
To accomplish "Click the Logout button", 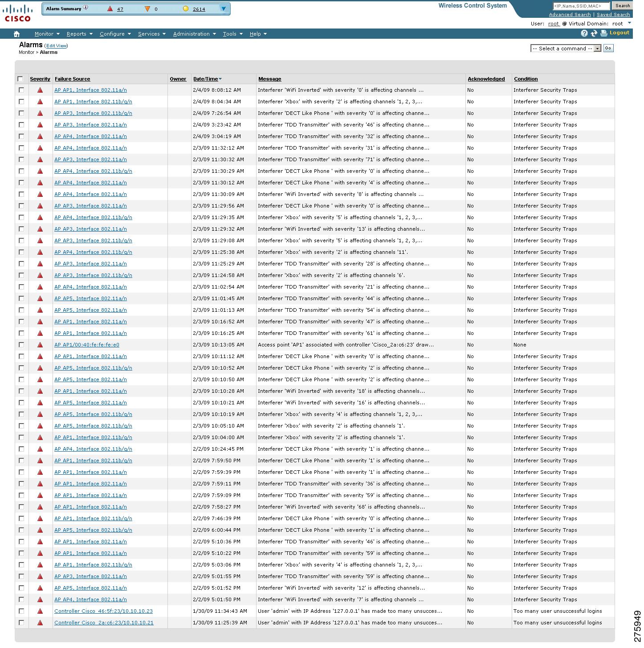I will 619,33.
